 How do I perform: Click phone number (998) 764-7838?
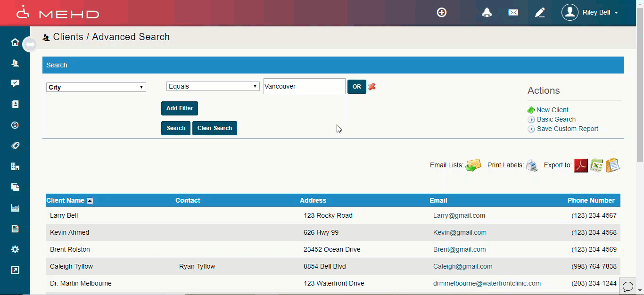coord(594,266)
